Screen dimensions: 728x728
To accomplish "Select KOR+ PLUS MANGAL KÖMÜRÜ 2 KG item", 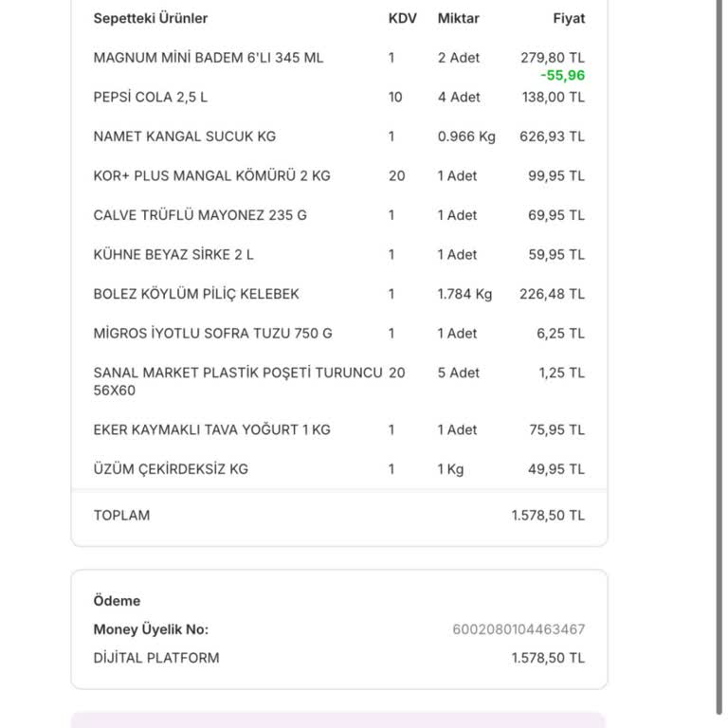I will click(x=211, y=176).
